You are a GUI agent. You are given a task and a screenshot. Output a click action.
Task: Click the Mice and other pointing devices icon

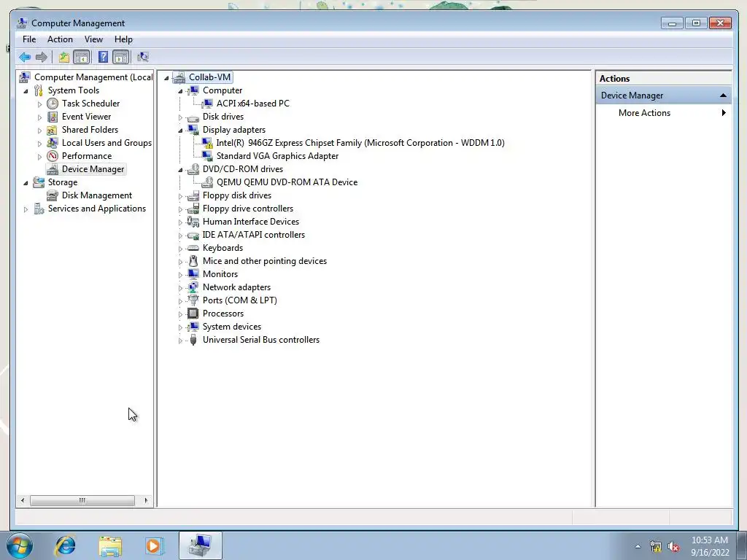pos(193,261)
